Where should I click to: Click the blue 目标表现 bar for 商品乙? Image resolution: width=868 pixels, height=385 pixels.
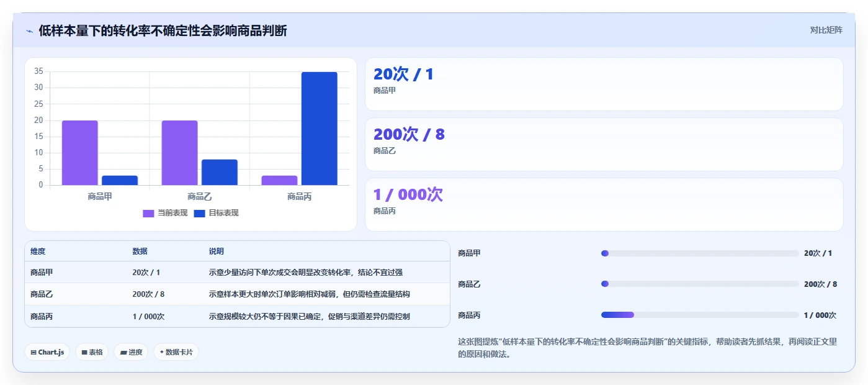(220, 172)
